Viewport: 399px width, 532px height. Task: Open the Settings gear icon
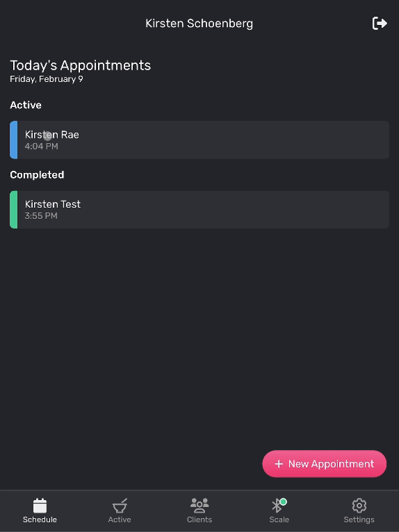tap(359, 506)
